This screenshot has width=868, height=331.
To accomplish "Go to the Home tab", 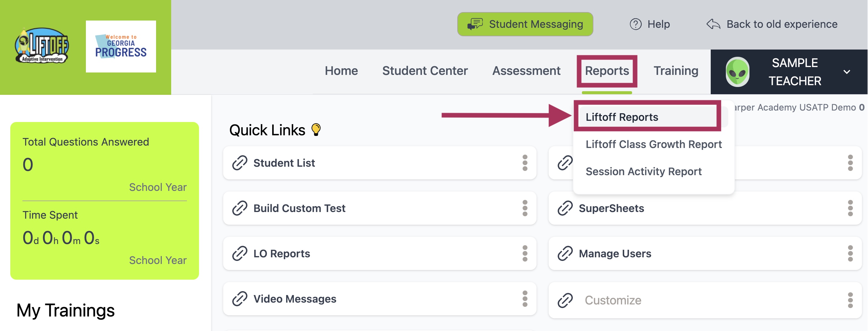I will coord(341,71).
